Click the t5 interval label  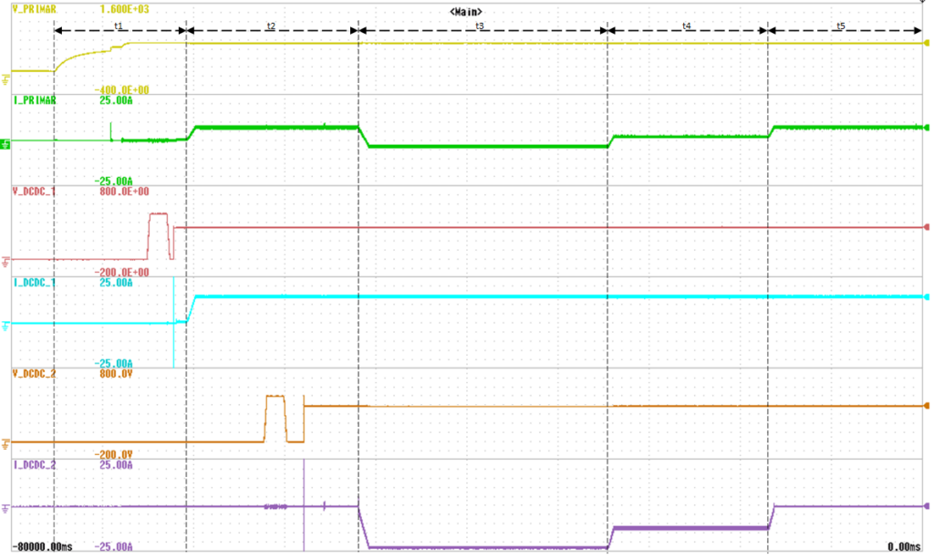840,26
